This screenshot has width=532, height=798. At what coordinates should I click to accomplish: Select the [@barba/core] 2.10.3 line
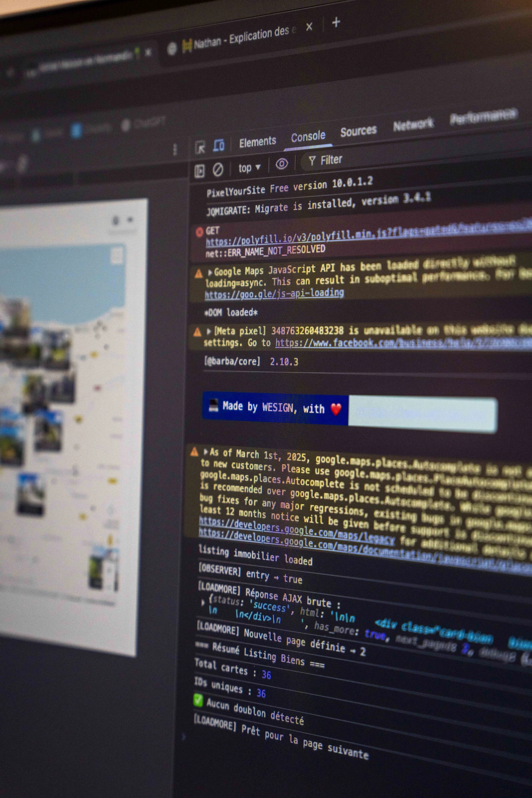coord(251,361)
